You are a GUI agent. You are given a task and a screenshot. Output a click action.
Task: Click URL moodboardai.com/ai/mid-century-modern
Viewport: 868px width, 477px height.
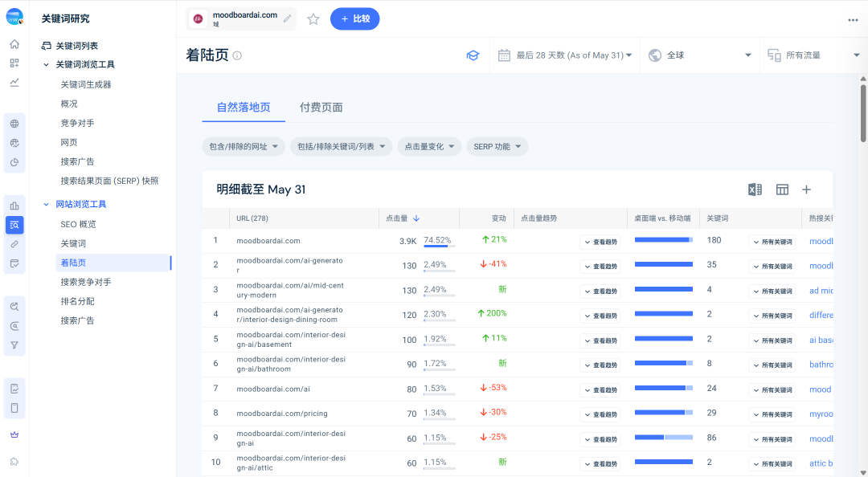click(x=290, y=291)
